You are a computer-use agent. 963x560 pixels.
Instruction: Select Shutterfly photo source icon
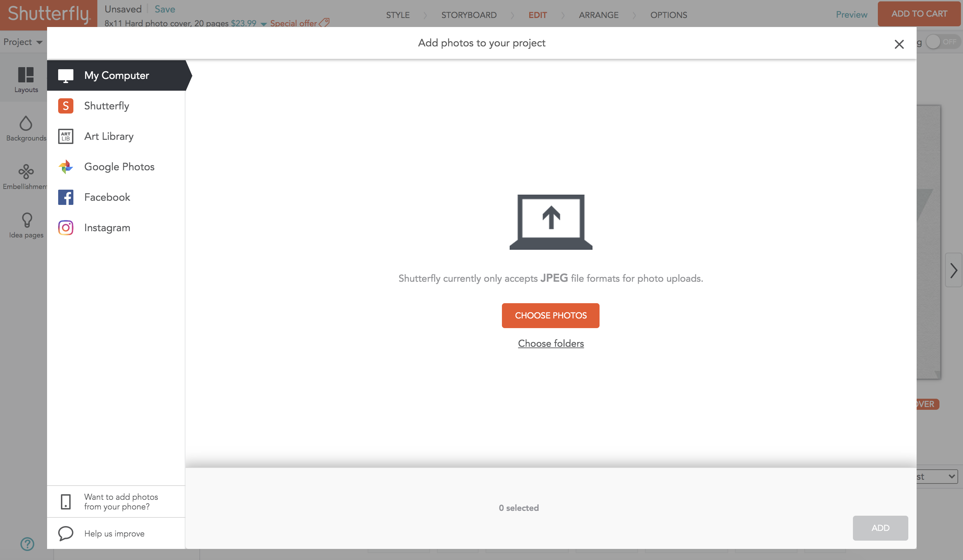click(x=65, y=105)
